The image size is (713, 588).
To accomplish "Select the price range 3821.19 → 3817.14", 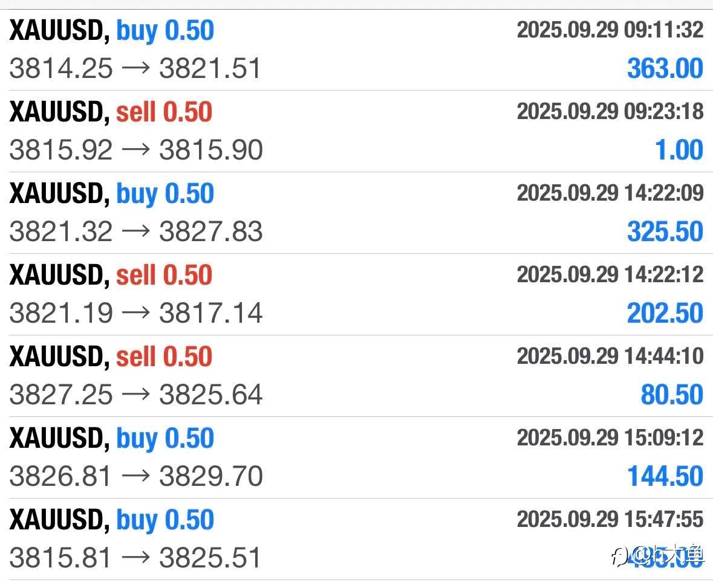I will pyautogui.click(x=135, y=313).
